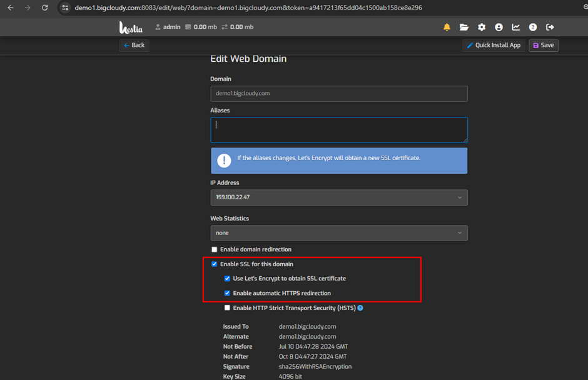Screen dimensions: 588x380
Task: Open server settings with the gear icon
Action: 481,27
